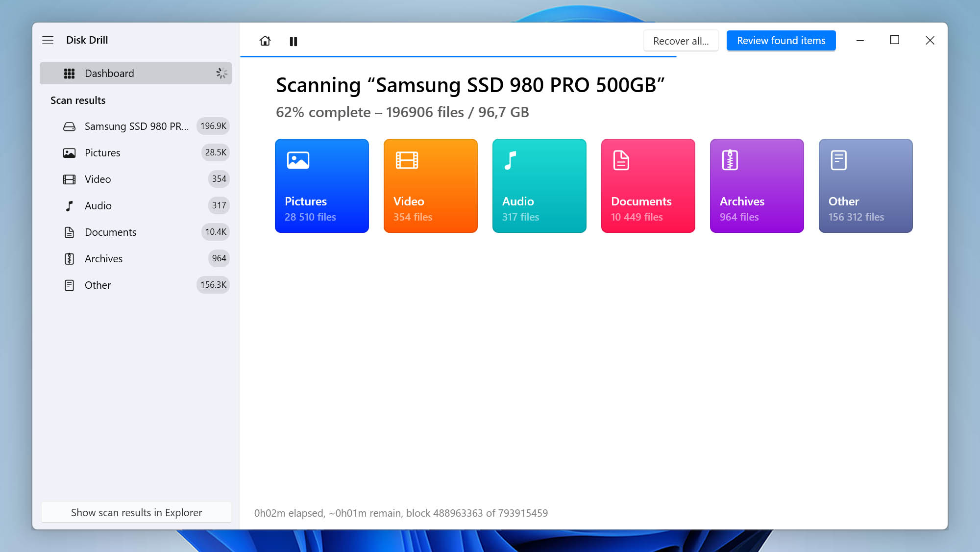Click Show scan results in Explorer

tap(136, 512)
